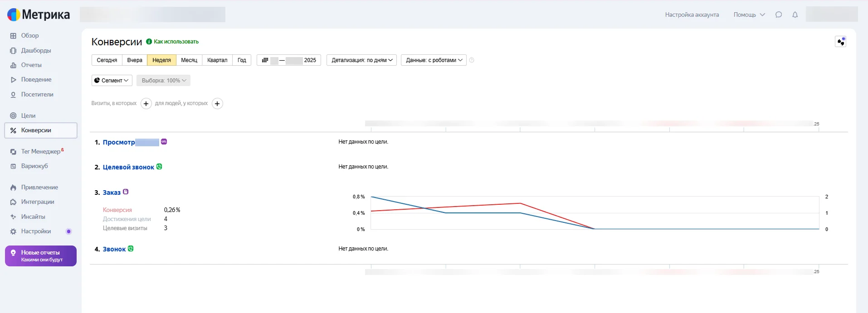Click the Новые отчеты promo banner

(41, 256)
